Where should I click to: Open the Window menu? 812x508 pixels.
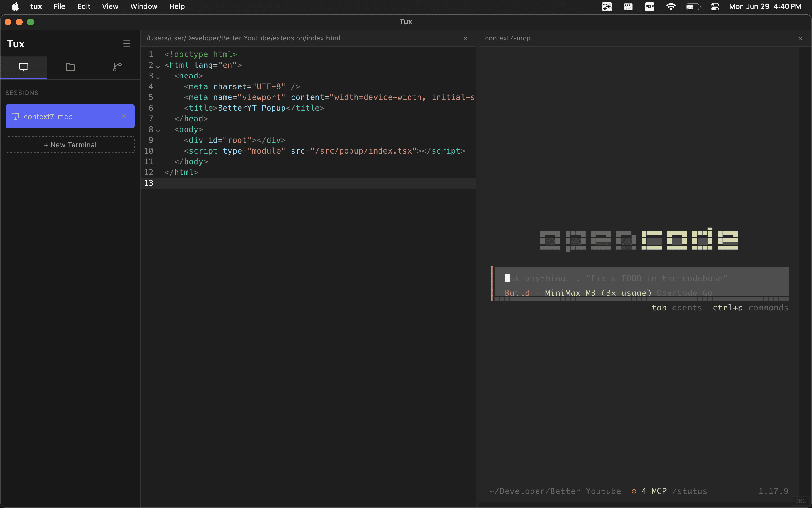144,6
